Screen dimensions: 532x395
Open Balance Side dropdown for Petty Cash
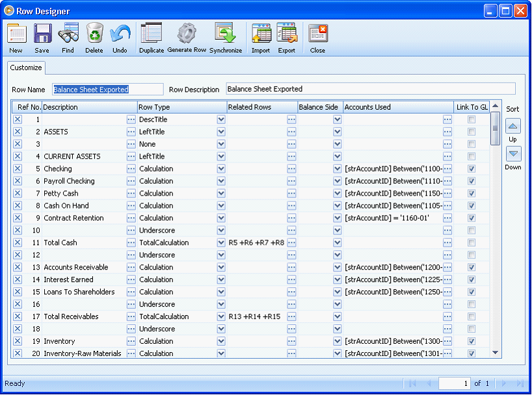(x=337, y=193)
